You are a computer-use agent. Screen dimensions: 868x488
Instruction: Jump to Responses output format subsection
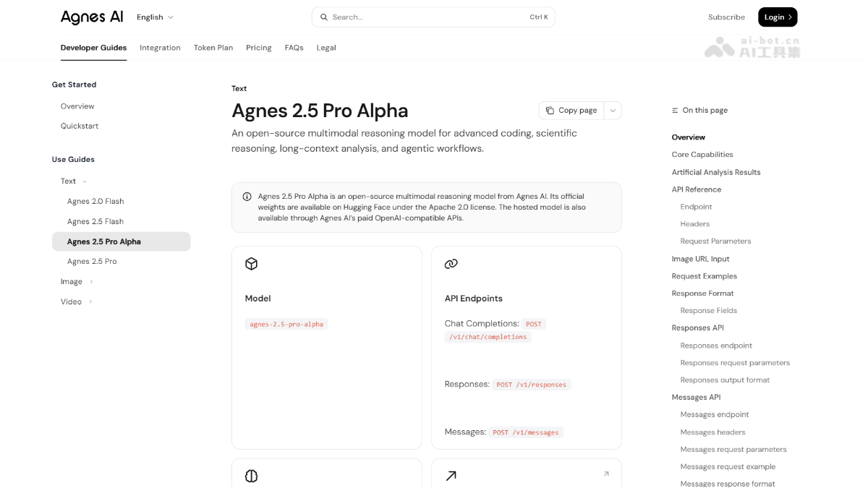(725, 380)
